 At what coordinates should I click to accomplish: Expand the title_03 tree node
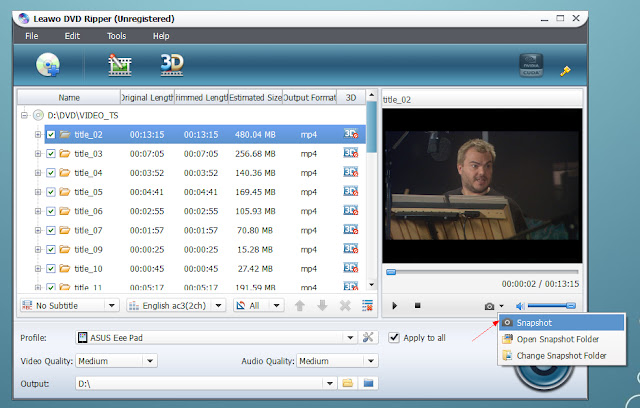tap(38, 154)
